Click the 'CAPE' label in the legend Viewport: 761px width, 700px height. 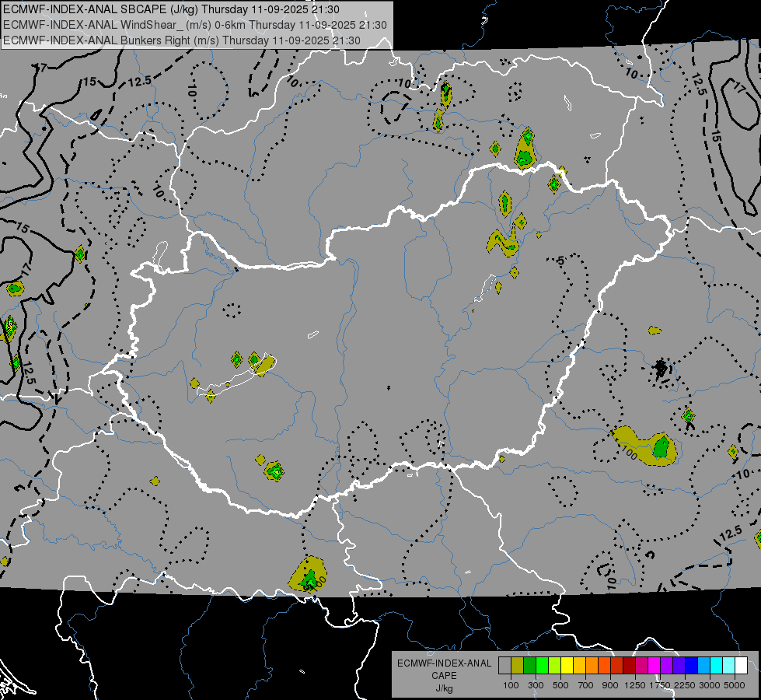coord(444,676)
